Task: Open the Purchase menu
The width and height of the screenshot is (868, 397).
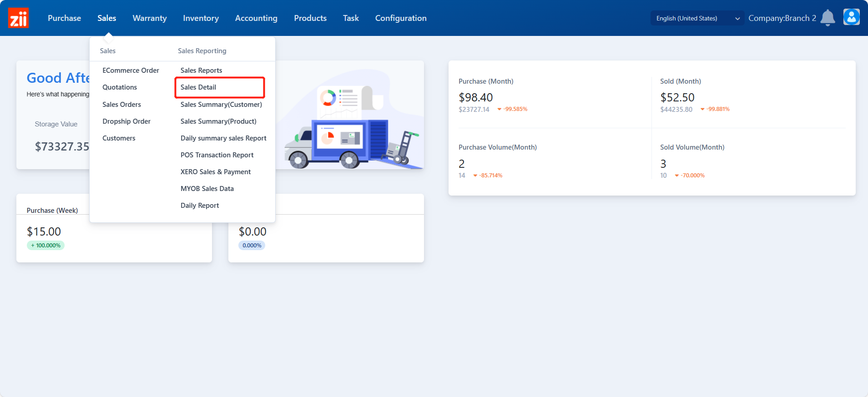Action: [x=64, y=18]
